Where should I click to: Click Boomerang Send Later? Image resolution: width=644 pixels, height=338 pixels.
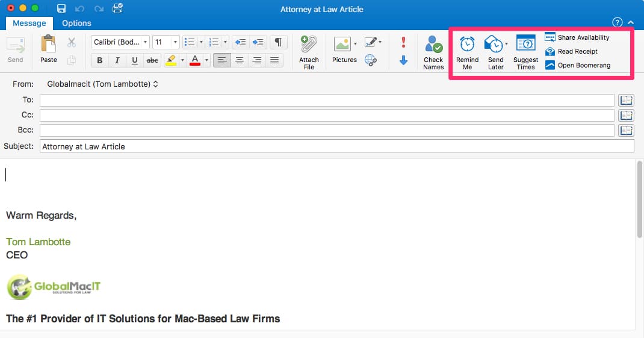point(495,52)
